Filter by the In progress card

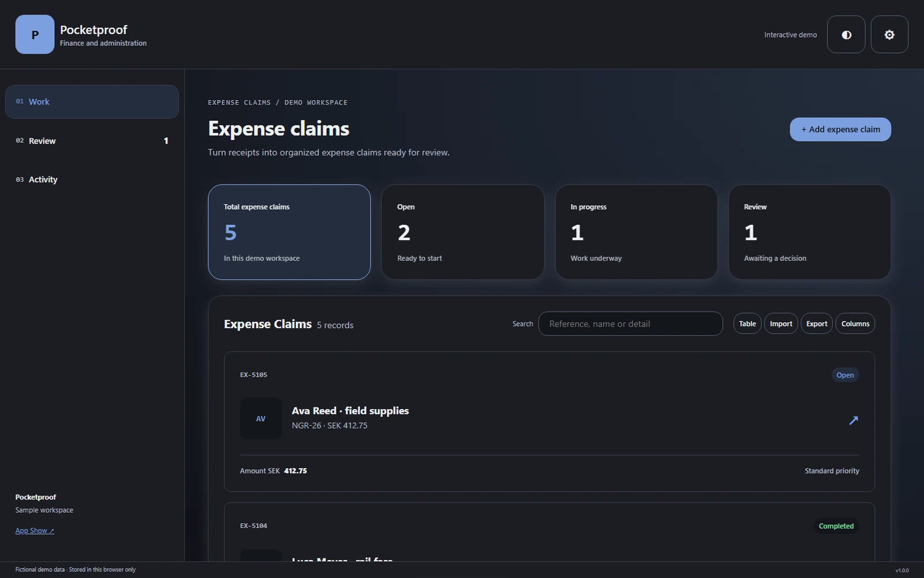coord(636,232)
